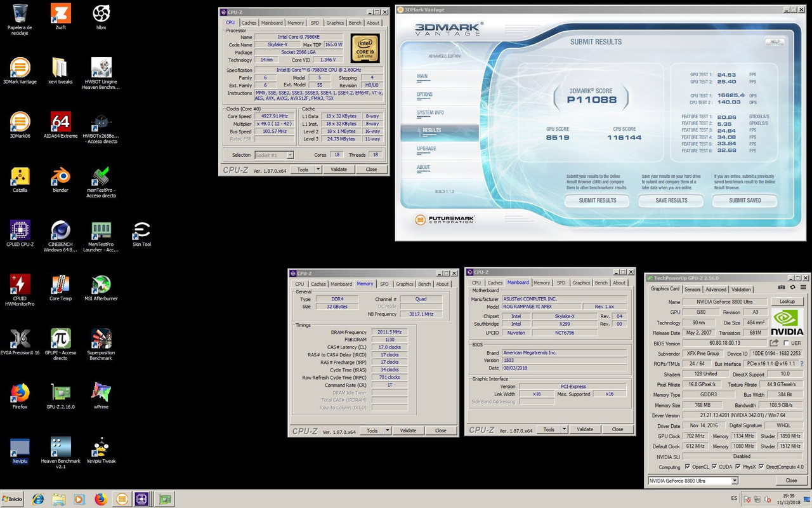Open Firefox from the taskbar
Viewport: 812px width, 508px height.
(x=101, y=499)
